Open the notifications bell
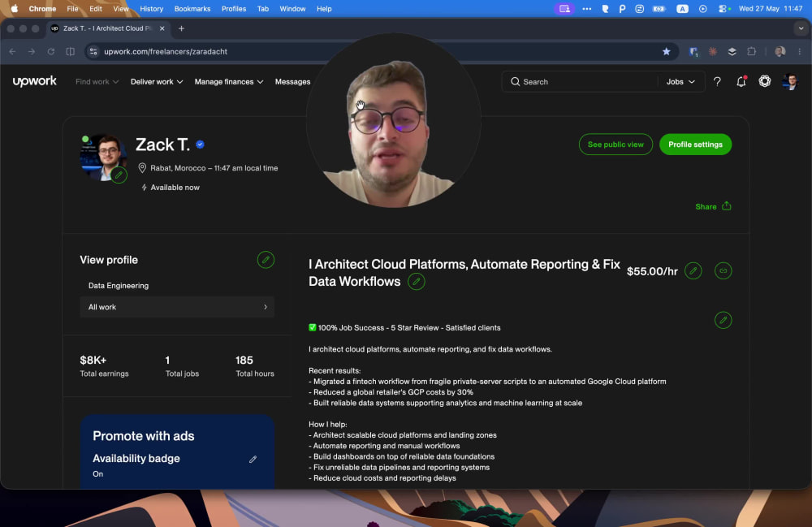Image resolution: width=812 pixels, height=527 pixels. pos(741,81)
